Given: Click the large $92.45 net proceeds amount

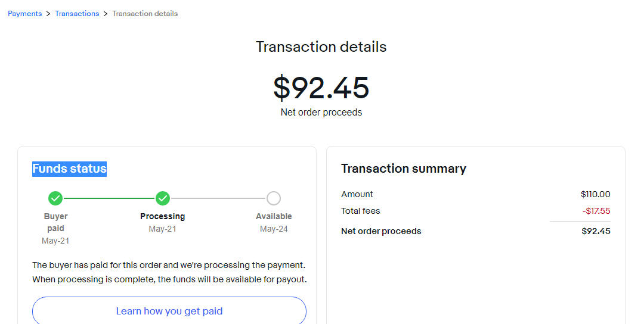Looking at the screenshot, I should coord(321,88).
